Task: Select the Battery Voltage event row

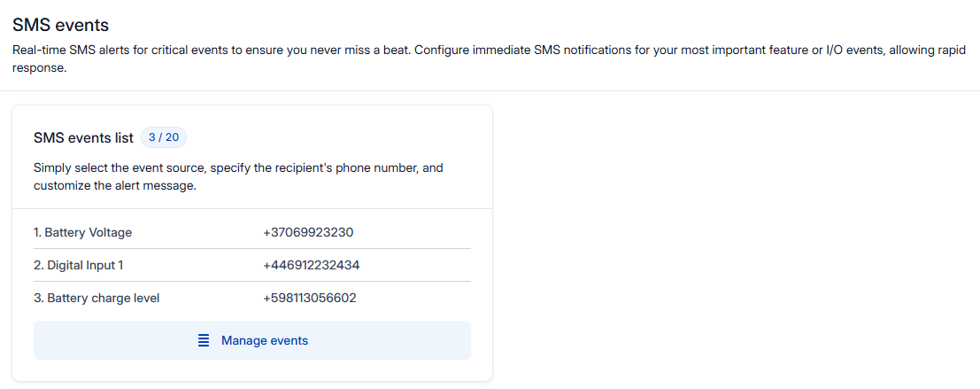Action: (x=82, y=232)
